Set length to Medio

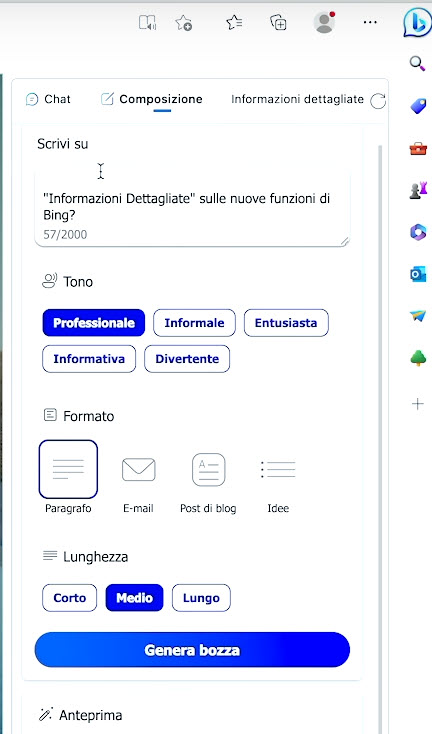click(x=134, y=598)
